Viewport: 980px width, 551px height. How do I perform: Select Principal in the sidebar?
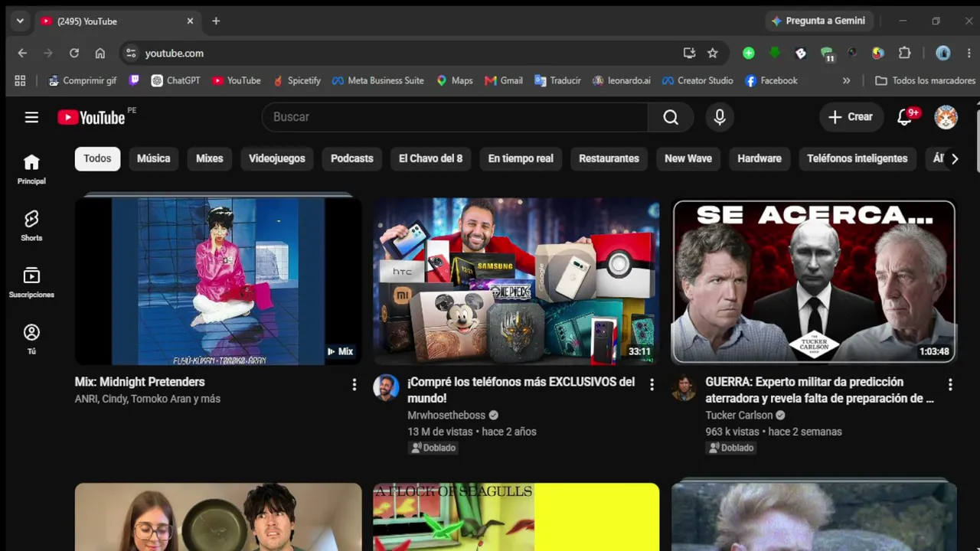(x=31, y=169)
